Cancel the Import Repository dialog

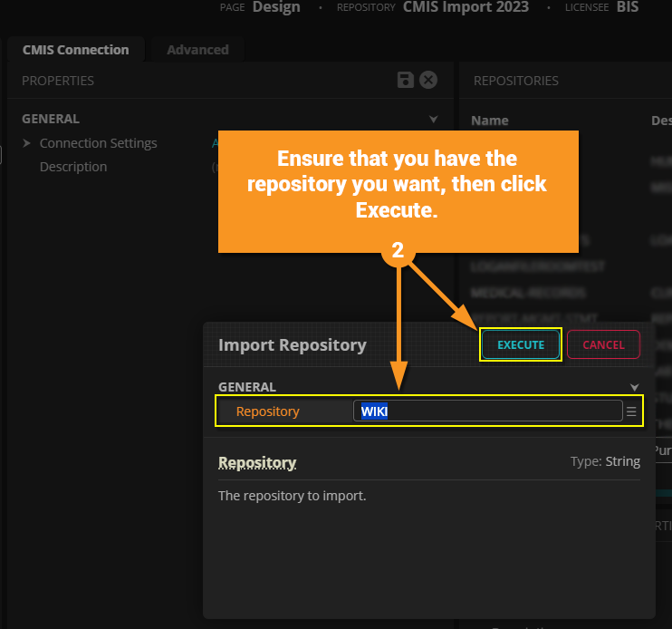(x=603, y=344)
